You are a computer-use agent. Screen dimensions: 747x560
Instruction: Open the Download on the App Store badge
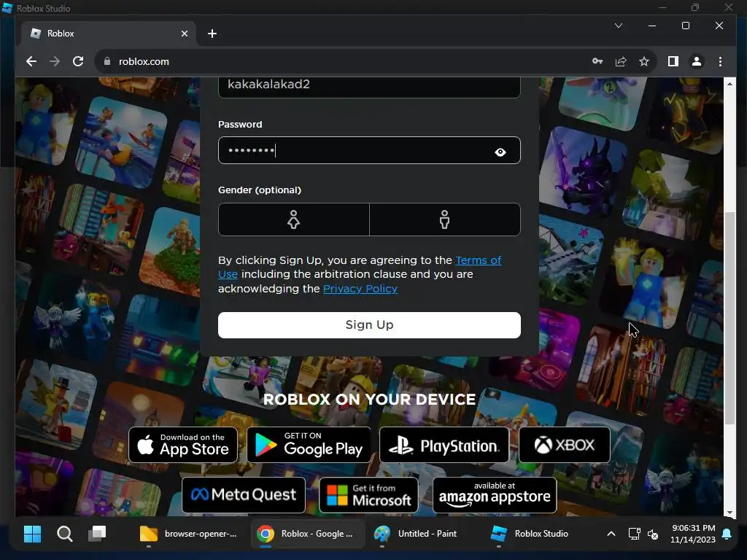(183, 445)
